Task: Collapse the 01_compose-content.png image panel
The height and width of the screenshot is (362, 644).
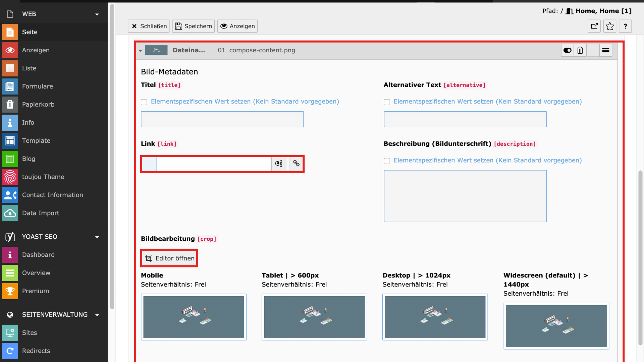Action: 140,51
